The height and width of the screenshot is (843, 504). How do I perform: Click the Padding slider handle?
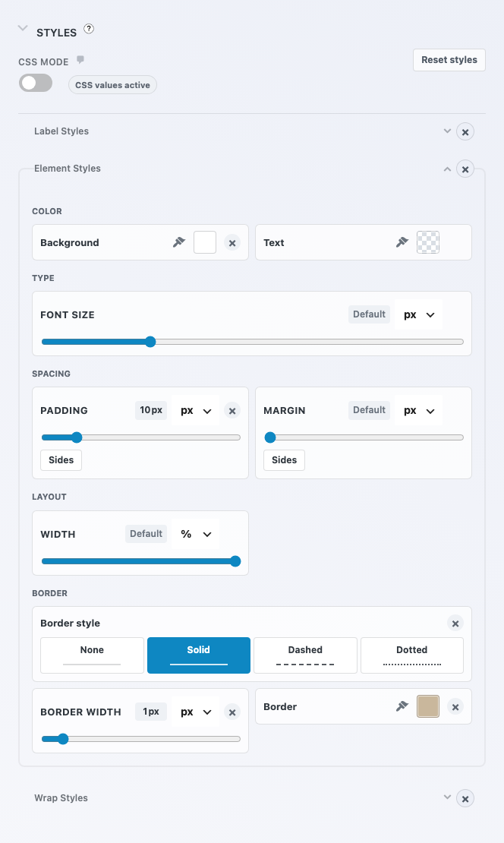[x=77, y=437]
